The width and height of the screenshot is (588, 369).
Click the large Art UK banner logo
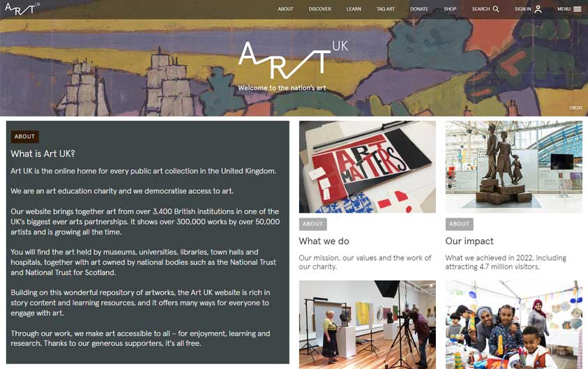pos(293,60)
